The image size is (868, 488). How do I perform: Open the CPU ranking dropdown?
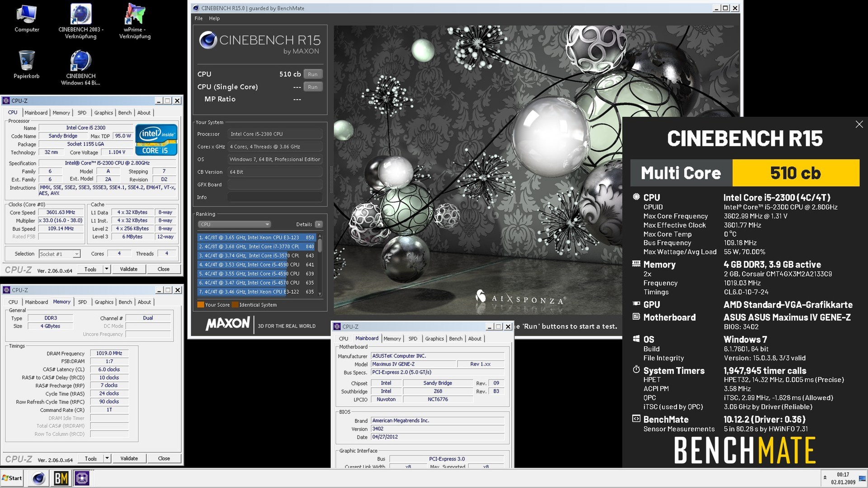pos(234,224)
